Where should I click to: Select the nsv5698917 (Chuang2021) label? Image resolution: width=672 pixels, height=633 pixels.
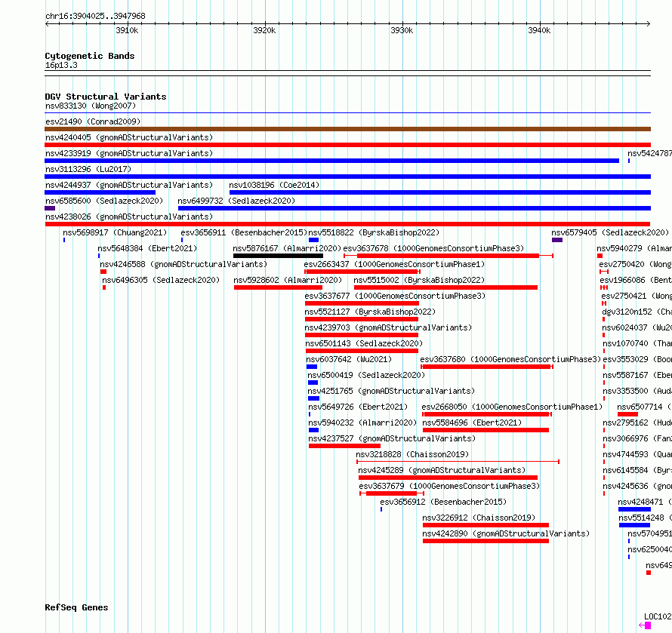tap(115, 232)
